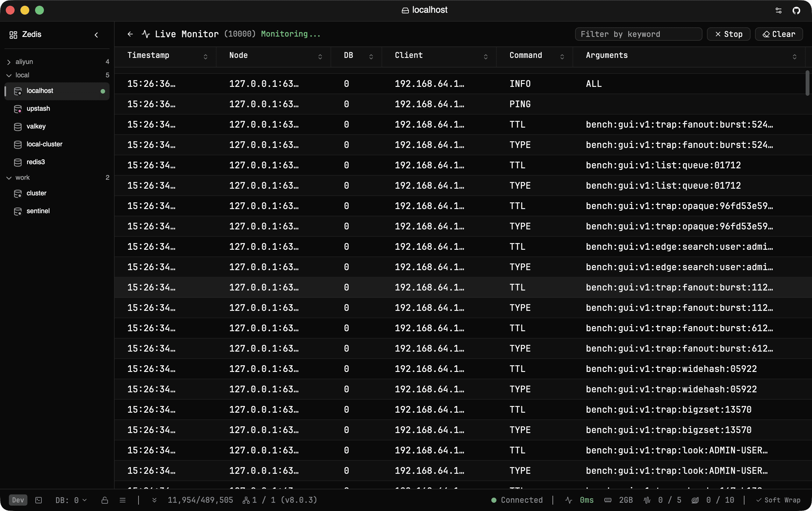Click the latency pulse icon near 0ms

pos(568,500)
